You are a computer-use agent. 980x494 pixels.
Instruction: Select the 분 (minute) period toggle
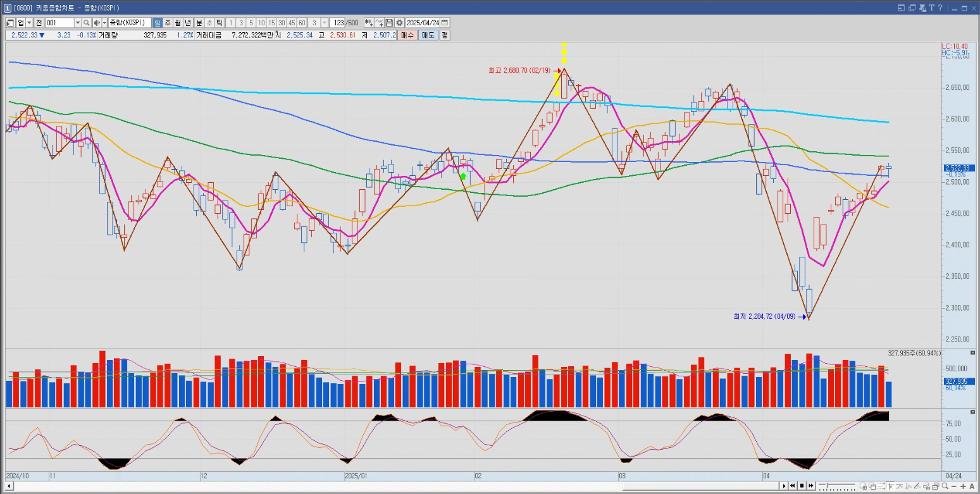199,22
